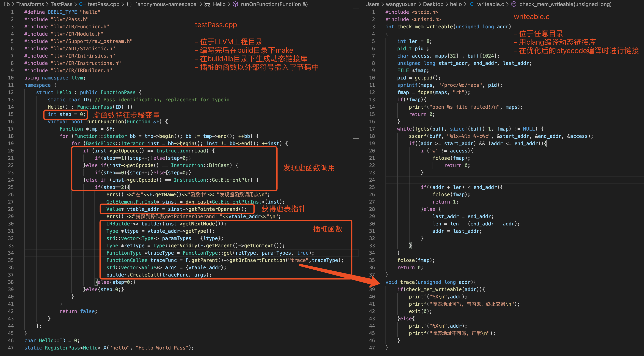The image size is (644, 356).
Task: Click the left editor minimap slider marker
Action: [x=356, y=138]
